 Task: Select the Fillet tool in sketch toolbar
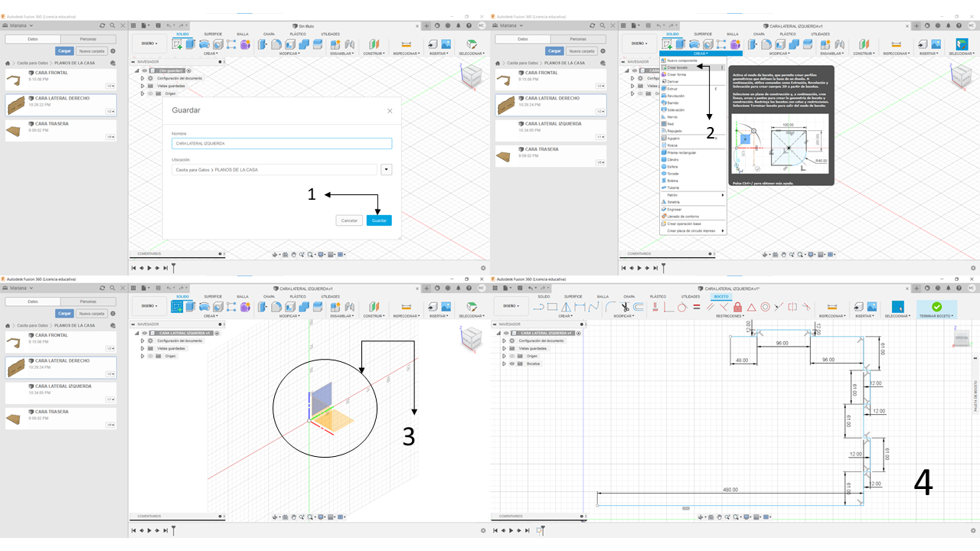tap(610, 307)
